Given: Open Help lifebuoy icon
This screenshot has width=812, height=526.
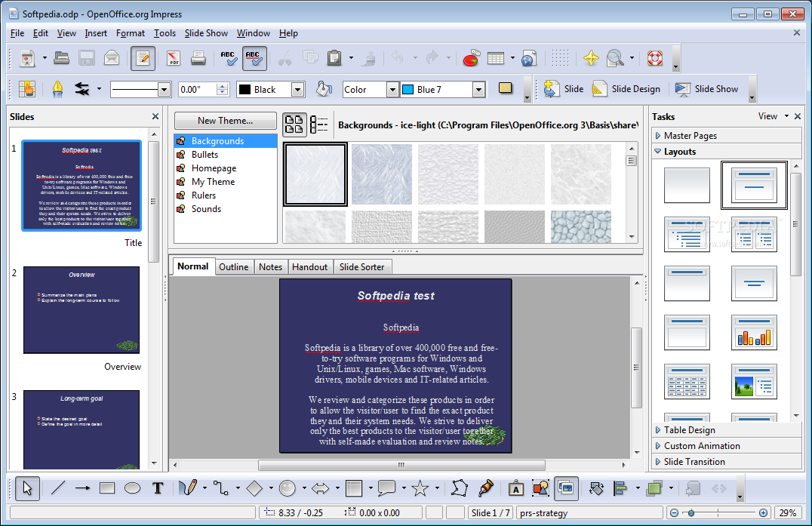Looking at the screenshot, I should 655,58.
